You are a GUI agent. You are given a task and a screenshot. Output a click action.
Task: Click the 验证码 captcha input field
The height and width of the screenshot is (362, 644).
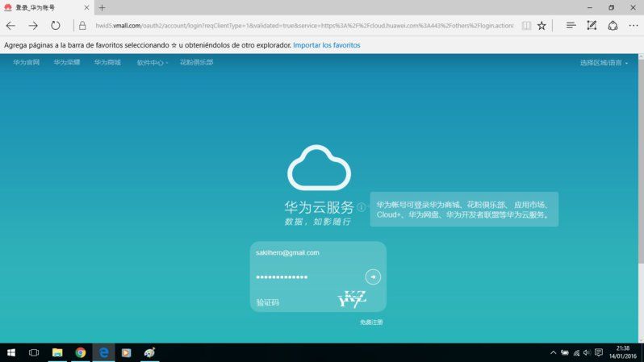click(x=294, y=302)
